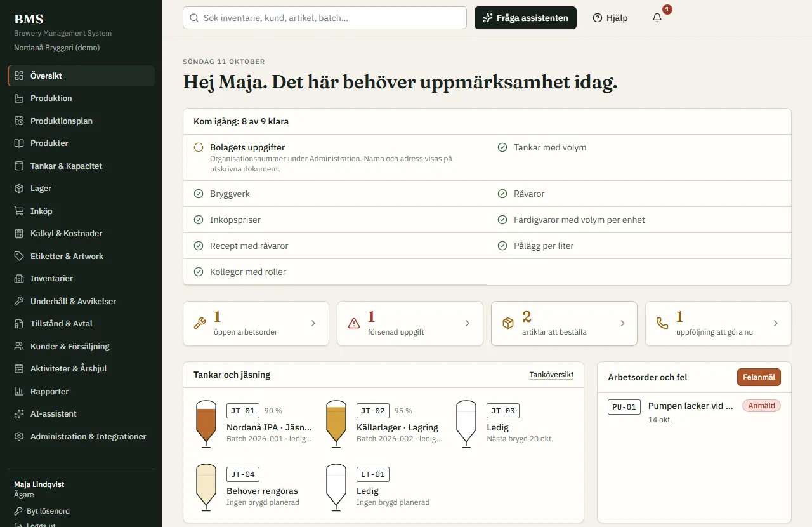Open the öppen arbetsorder card chevron
The width and height of the screenshot is (812, 527).
[x=313, y=323]
